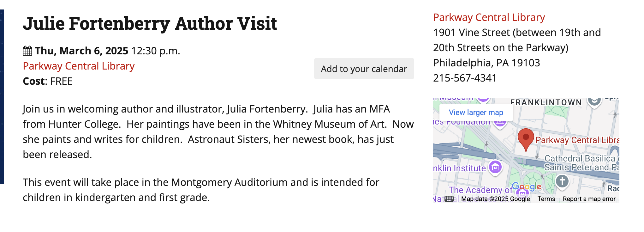Click the Google logo on the map
Viewport: 644px width, 232px height.
coord(526,186)
